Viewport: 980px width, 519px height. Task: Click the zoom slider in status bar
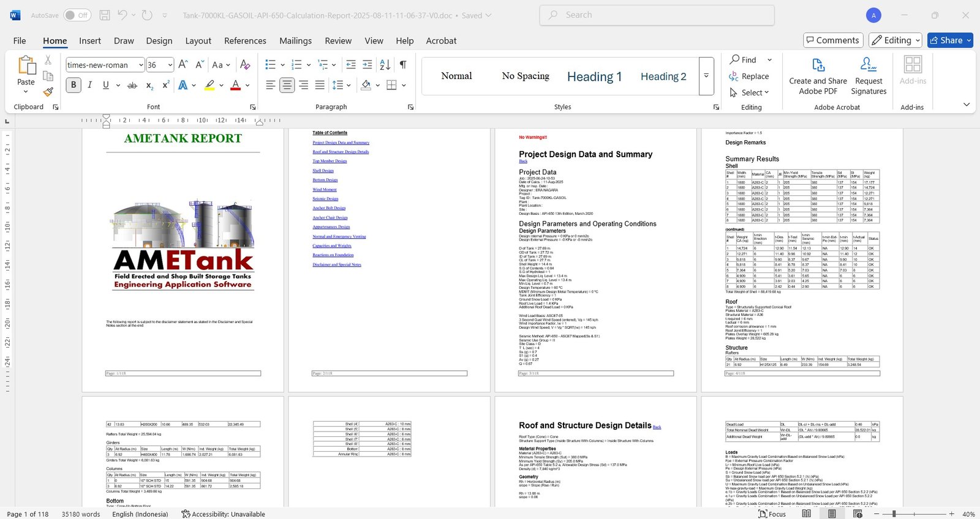(x=894, y=514)
